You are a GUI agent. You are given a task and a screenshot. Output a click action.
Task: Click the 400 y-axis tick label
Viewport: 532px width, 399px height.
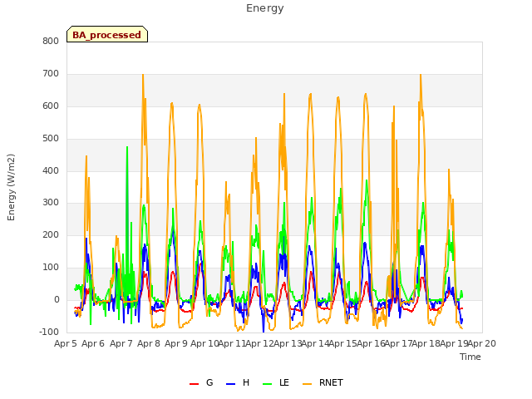tap(51, 171)
